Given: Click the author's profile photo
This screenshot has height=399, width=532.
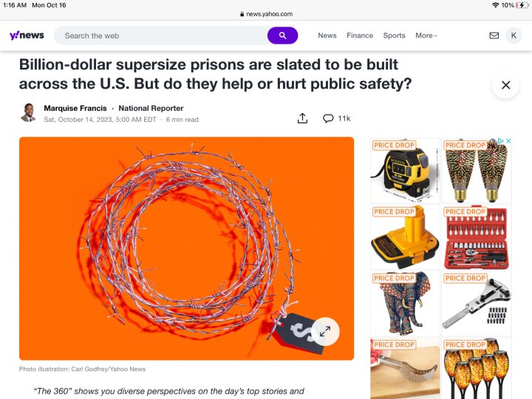Looking at the screenshot, I should click(x=28, y=112).
